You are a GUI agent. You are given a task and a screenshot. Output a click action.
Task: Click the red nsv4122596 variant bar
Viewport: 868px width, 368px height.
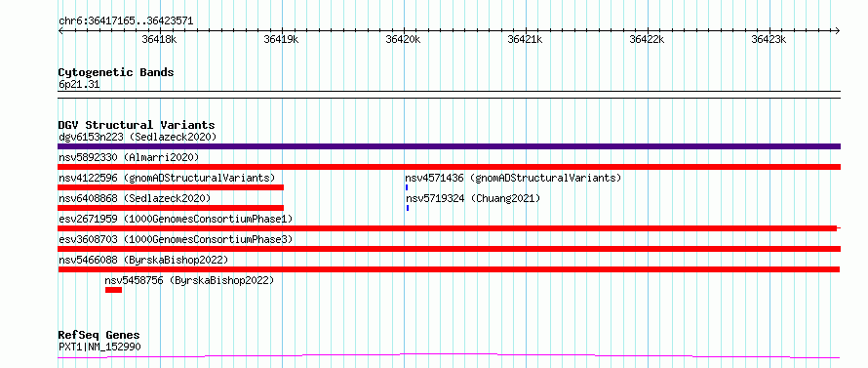point(171,187)
